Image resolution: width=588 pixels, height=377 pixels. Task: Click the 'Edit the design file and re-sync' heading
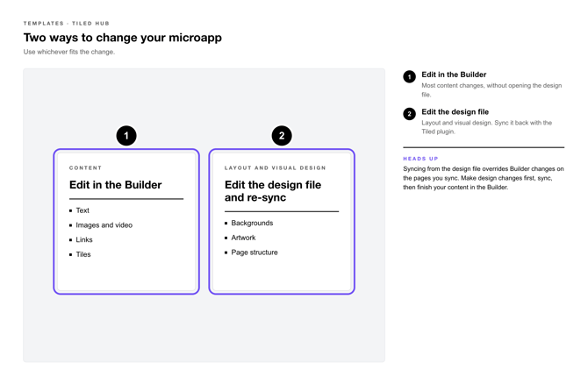pyautogui.click(x=273, y=191)
